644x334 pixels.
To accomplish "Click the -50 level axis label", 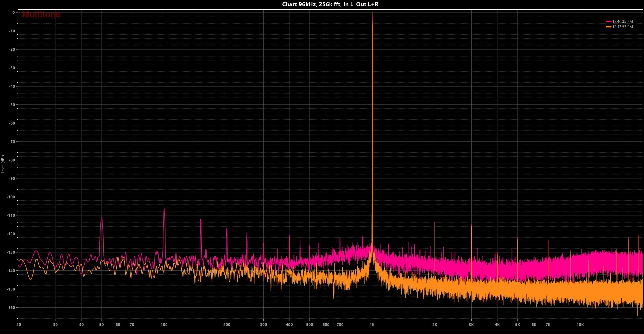I will (12, 105).
